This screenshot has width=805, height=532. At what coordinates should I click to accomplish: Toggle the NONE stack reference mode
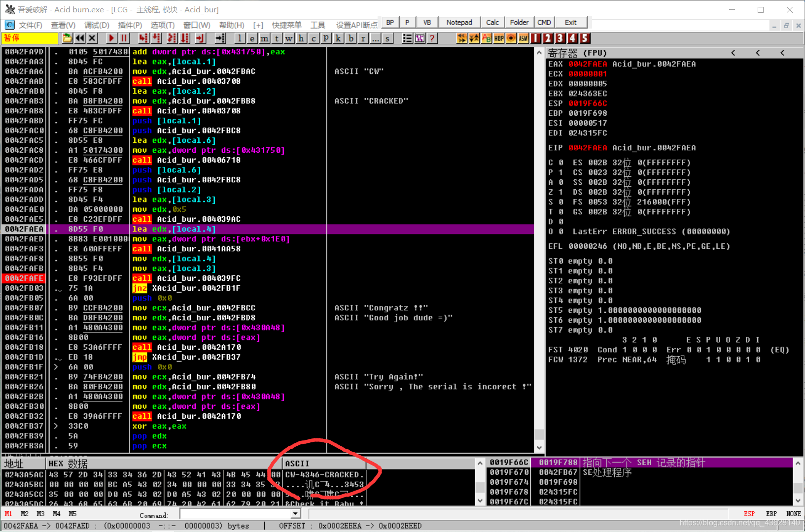coord(793,514)
